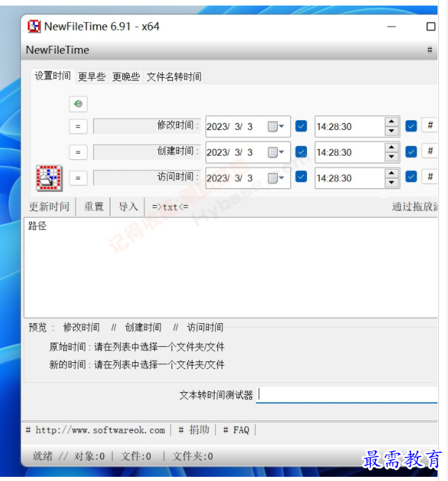Click the NewFileTime app icon in title bar
Image resolution: width=448 pixels, height=481 pixels.
[x=34, y=26]
